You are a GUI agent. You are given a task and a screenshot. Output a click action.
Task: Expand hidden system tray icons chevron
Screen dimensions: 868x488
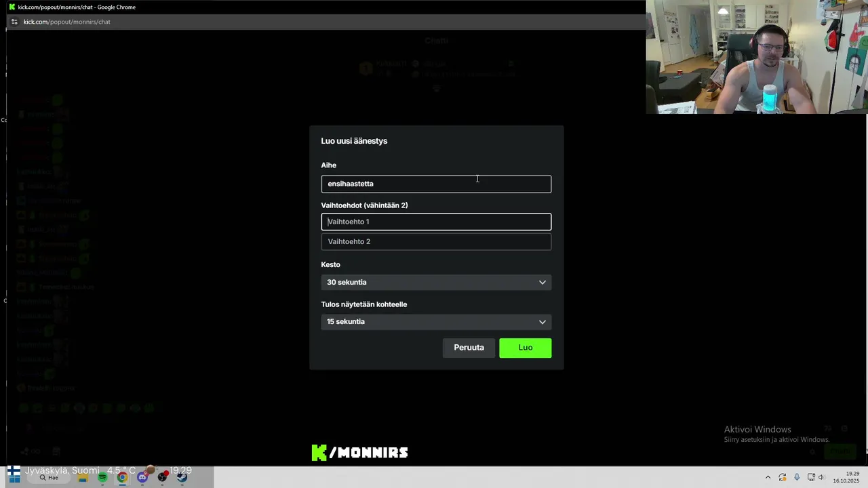click(768, 477)
